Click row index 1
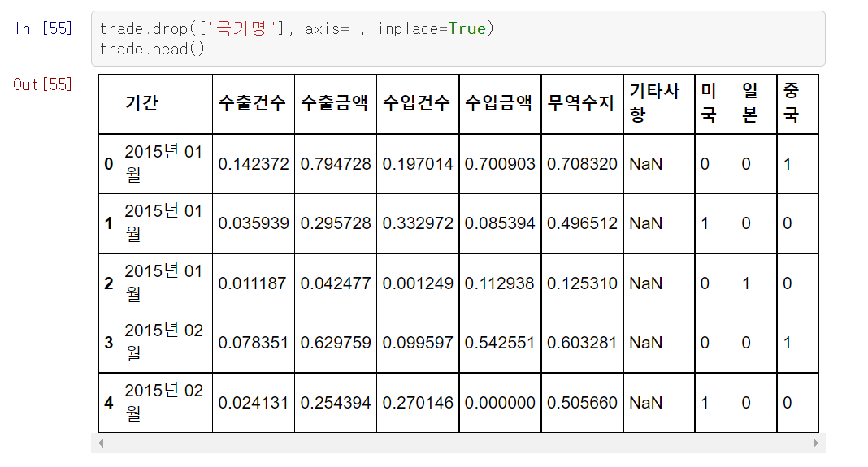 109,223
